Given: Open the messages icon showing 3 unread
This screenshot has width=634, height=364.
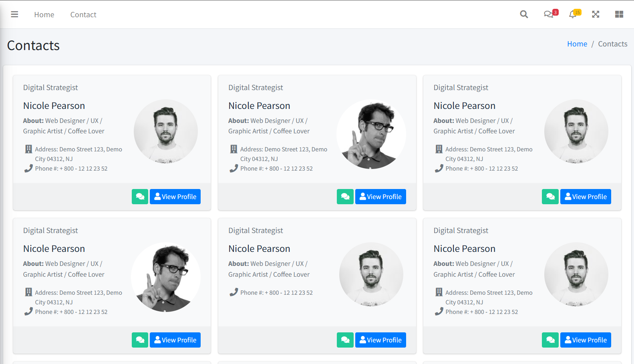Looking at the screenshot, I should point(549,14).
